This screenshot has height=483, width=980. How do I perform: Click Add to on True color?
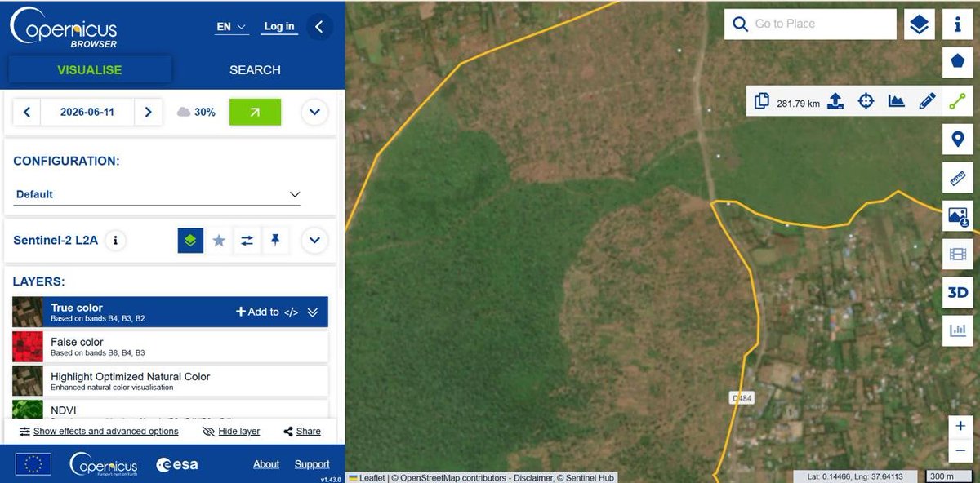point(257,312)
